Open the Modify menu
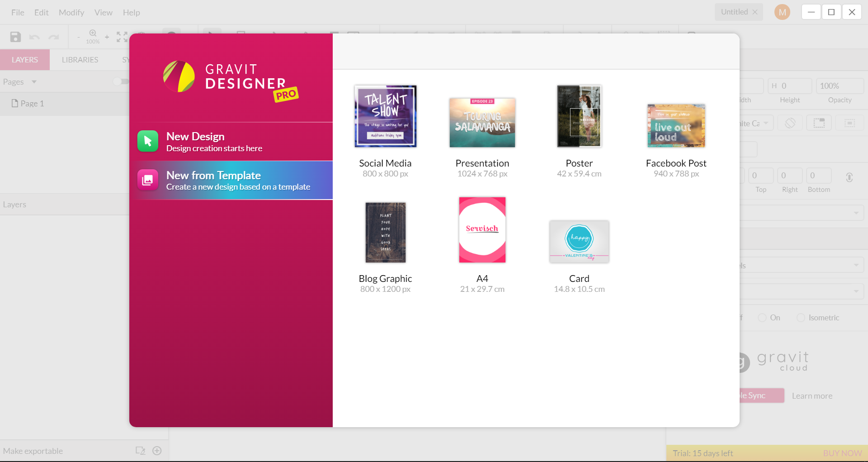Image resolution: width=868 pixels, height=462 pixels. pyautogui.click(x=71, y=12)
